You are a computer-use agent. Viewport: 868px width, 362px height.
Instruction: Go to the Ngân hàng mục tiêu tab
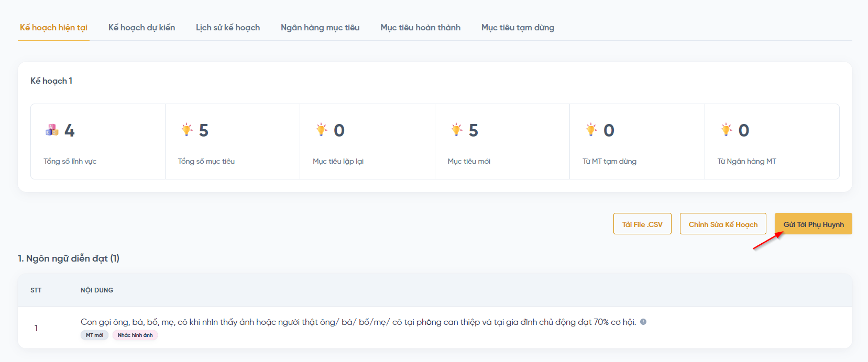(320, 28)
